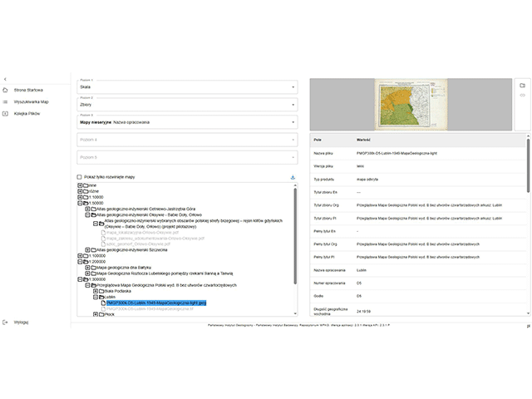This screenshot has height=399, width=532.
Task: Switch language using the 'pl' button
Action: pyautogui.click(x=529, y=326)
